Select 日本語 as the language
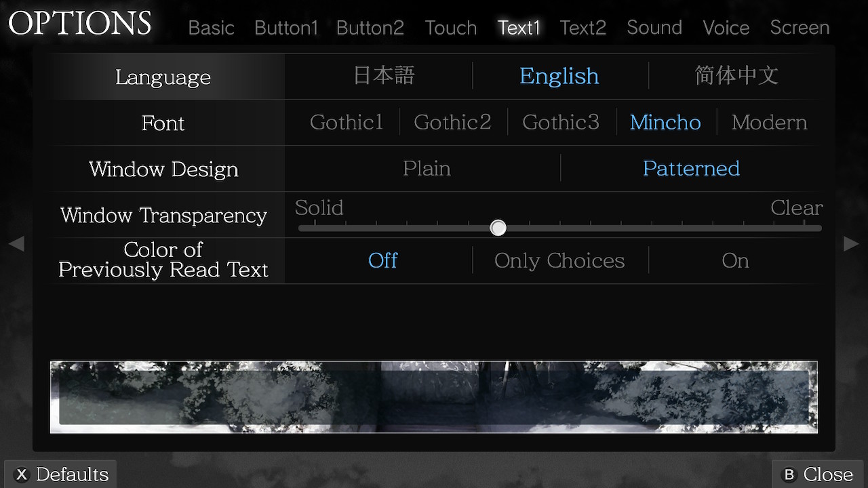This screenshot has height=488, width=868. pos(383,76)
